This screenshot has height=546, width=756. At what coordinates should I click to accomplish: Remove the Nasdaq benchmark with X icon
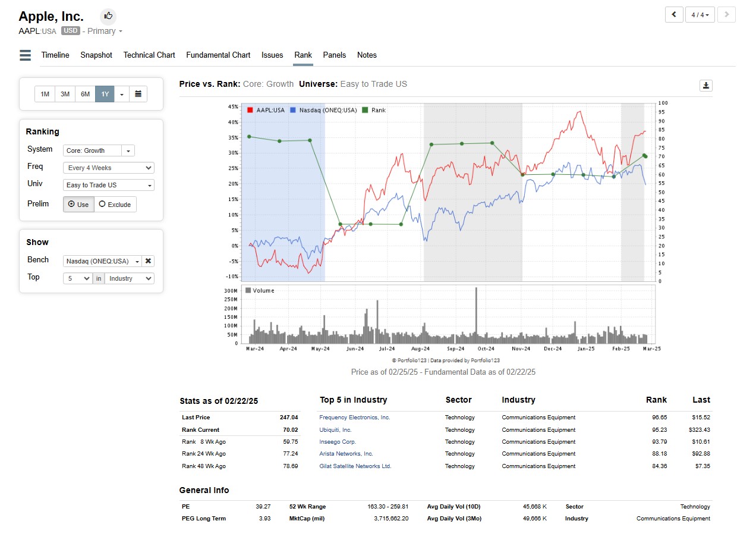coord(149,261)
